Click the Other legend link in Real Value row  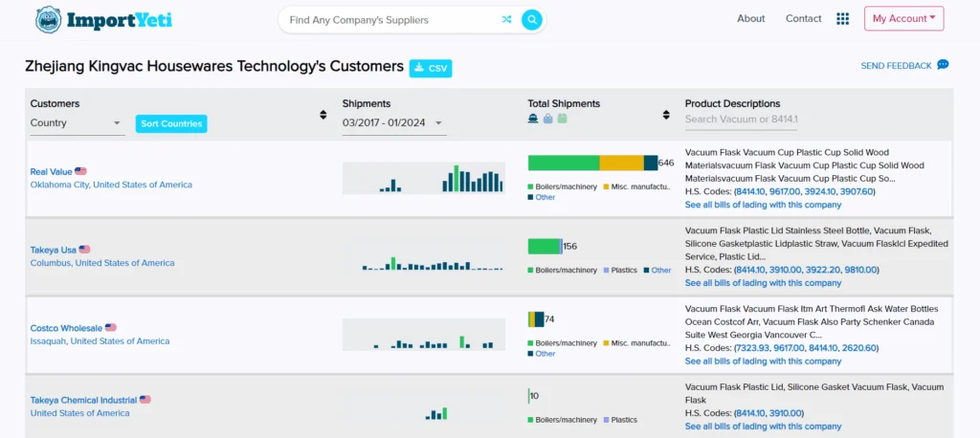[x=545, y=197]
